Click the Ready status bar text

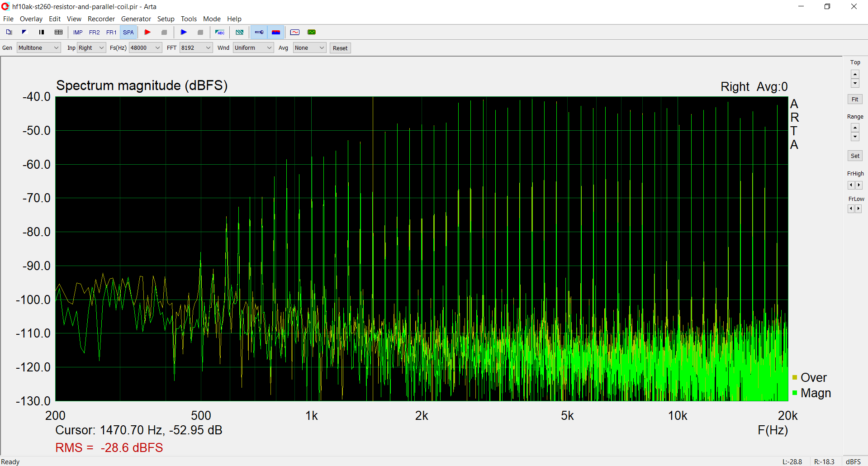tap(10, 461)
